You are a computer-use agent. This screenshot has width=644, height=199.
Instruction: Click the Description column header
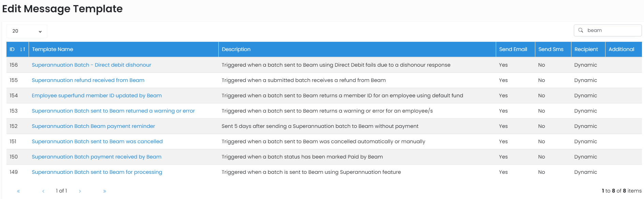236,49
